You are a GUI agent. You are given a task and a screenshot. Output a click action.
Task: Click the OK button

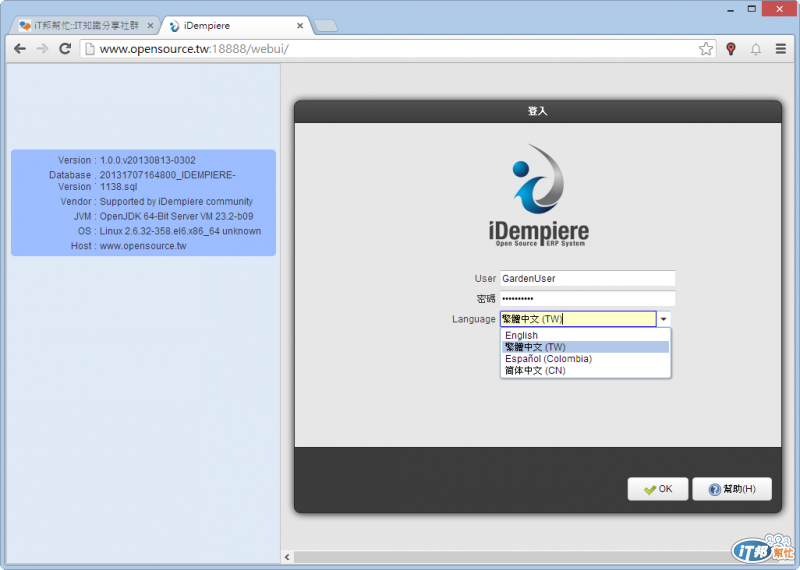(658, 489)
